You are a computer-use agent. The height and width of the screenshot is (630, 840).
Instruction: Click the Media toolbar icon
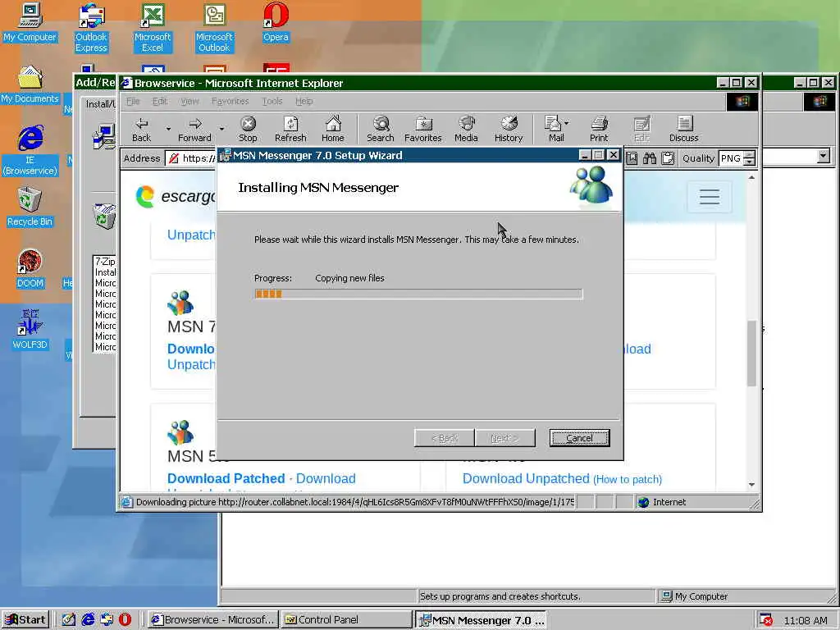pyautogui.click(x=466, y=130)
